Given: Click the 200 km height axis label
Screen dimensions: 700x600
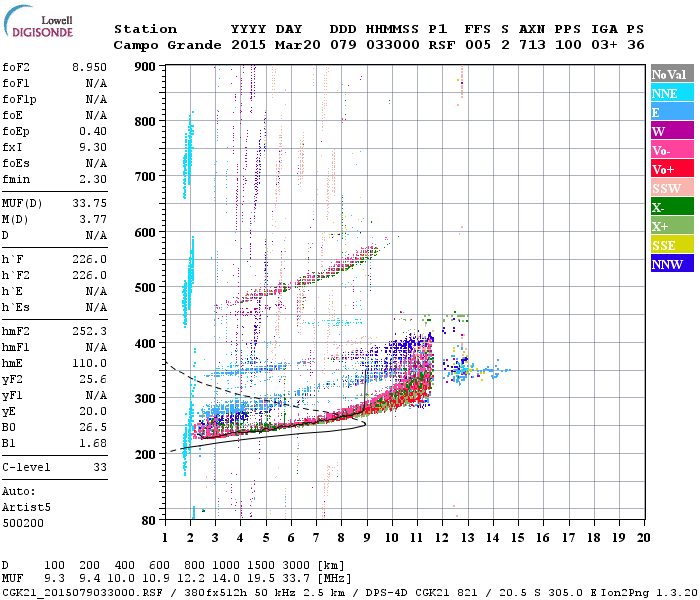Looking at the screenshot, I should click(x=145, y=454).
